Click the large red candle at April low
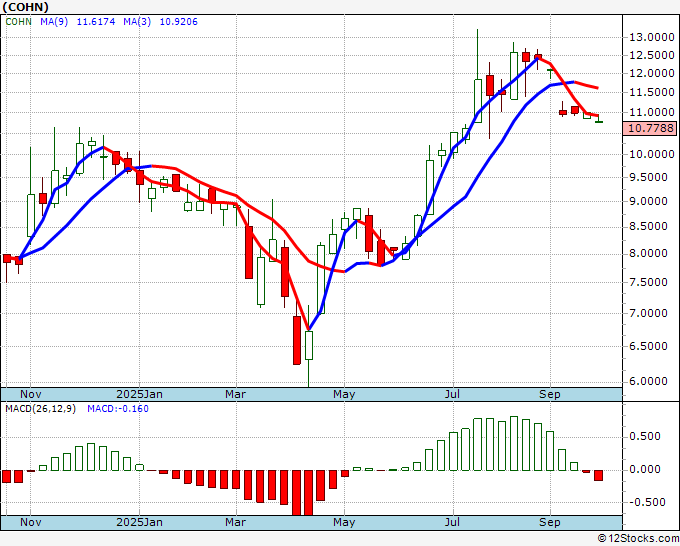The height and width of the screenshot is (546, 680). [x=297, y=340]
